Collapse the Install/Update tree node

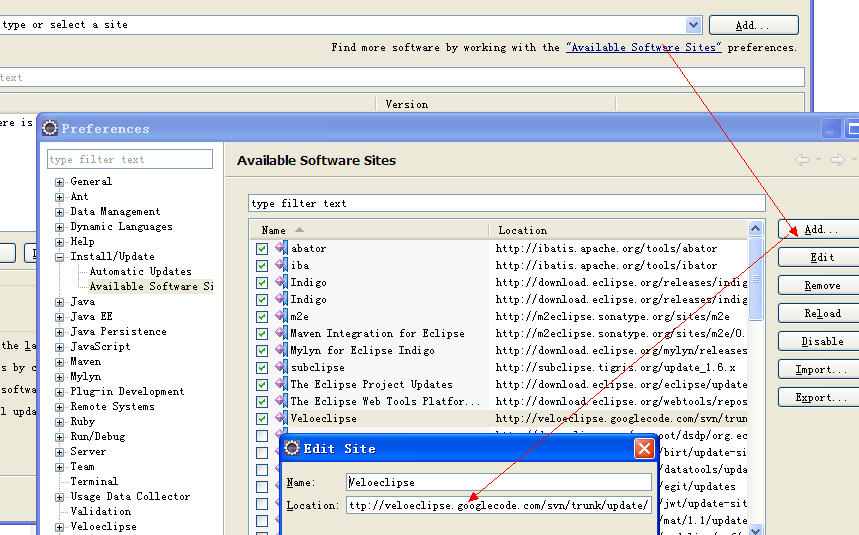pyautogui.click(x=60, y=257)
